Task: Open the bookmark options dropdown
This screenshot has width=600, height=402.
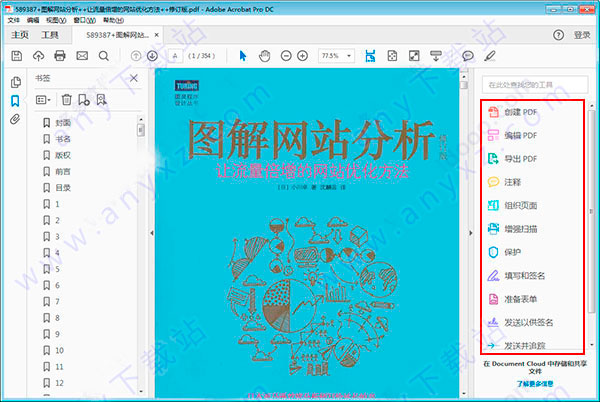Action: [x=43, y=100]
